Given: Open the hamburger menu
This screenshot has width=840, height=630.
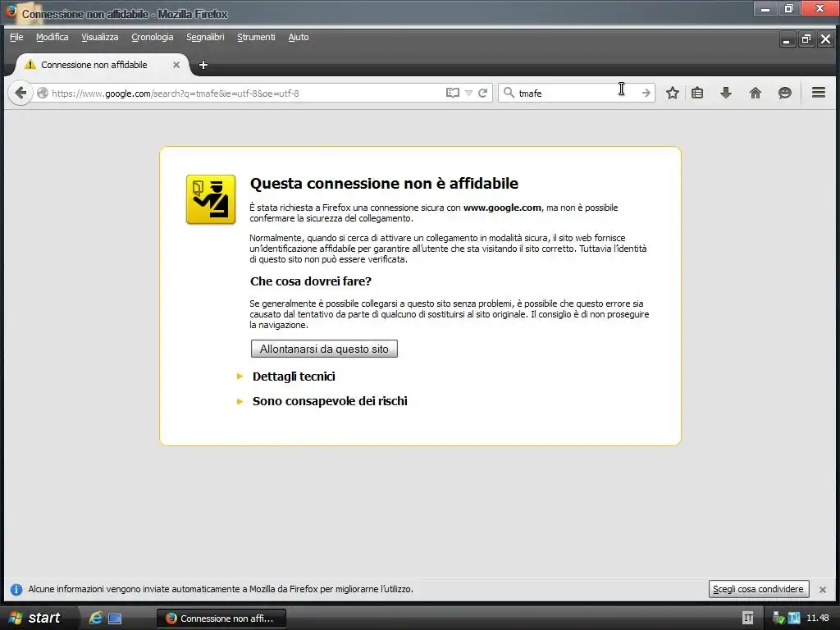Looking at the screenshot, I should (x=819, y=93).
